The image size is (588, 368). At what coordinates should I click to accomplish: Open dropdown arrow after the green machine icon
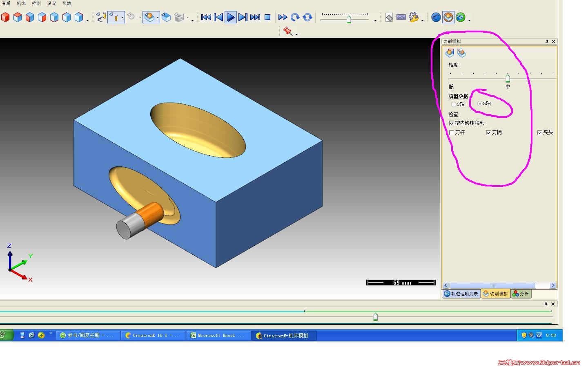pyautogui.click(x=469, y=20)
